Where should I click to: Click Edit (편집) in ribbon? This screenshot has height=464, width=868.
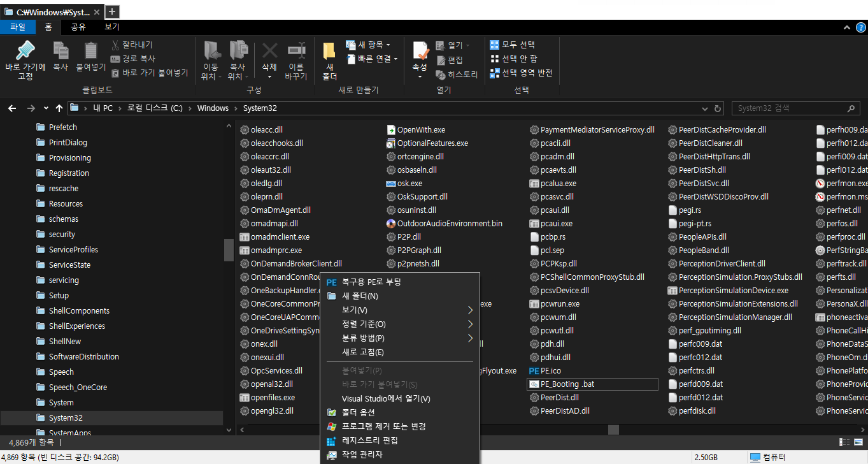(450, 60)
